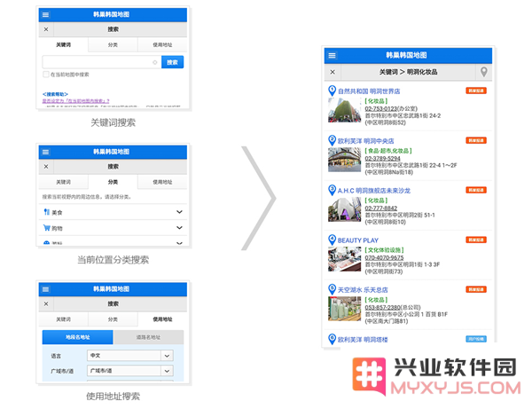Viewport: 532px width, 409px height.
Task: Click numbered marker 1 for 自然共和国 明洞世界店
Action: click(x=332, y=90)
